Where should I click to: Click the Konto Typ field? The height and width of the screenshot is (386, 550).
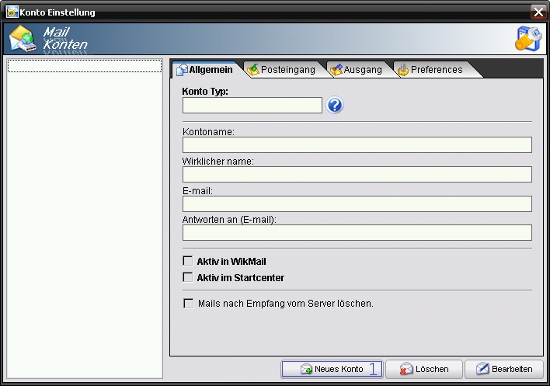tap(252, 105)
